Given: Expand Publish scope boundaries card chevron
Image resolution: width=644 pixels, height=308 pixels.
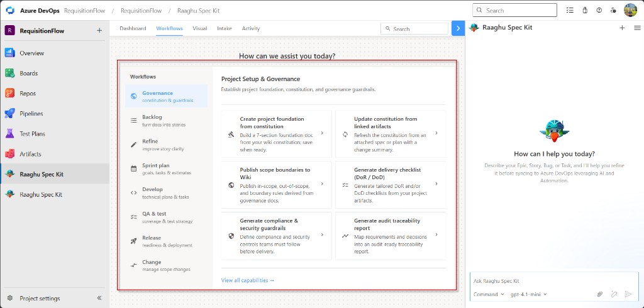Looking at the screenshot, I should click(322, 184).
